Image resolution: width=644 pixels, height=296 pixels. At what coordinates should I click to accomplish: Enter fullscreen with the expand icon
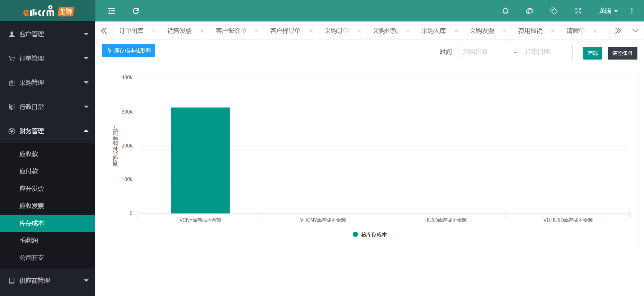click(x=578, y=11)
